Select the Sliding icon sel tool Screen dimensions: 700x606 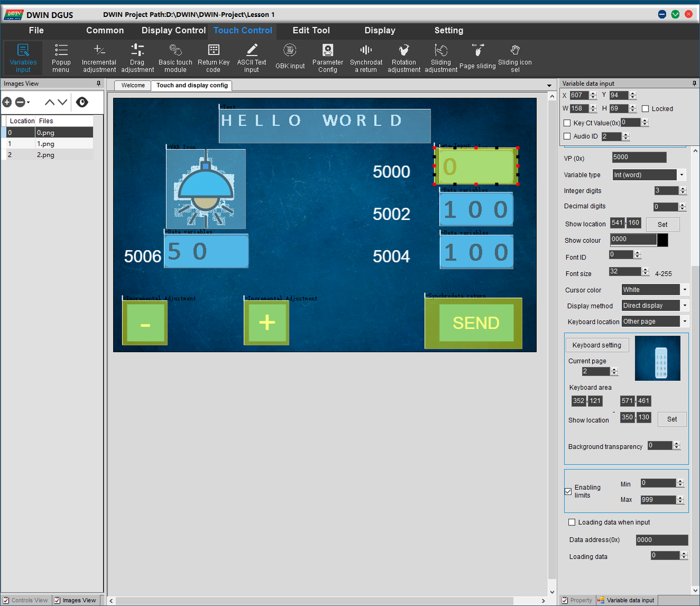click(x=514, y=58)
